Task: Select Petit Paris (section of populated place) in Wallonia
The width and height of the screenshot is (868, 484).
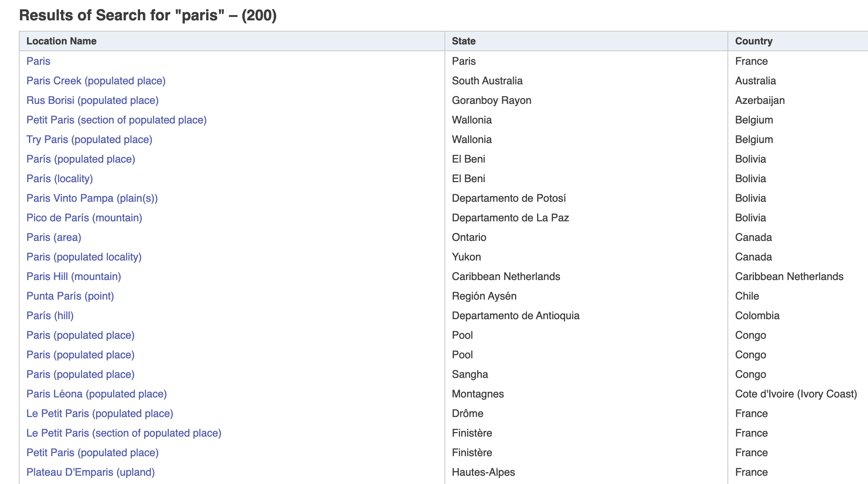Action: tap(116, 120)
